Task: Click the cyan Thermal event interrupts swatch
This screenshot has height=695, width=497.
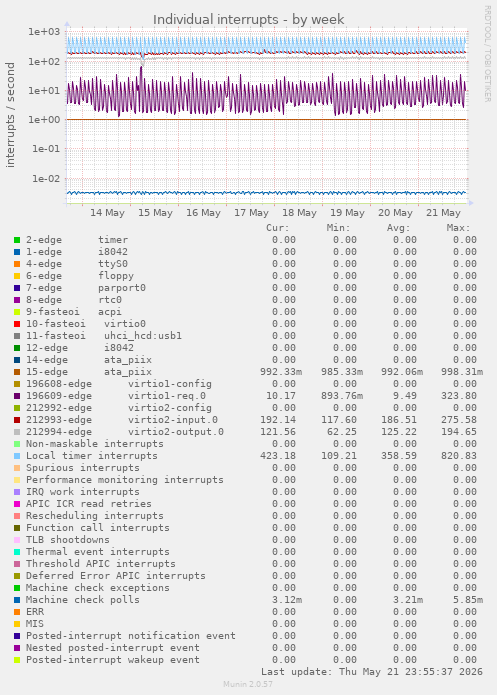Action: [x=17, y=552]
